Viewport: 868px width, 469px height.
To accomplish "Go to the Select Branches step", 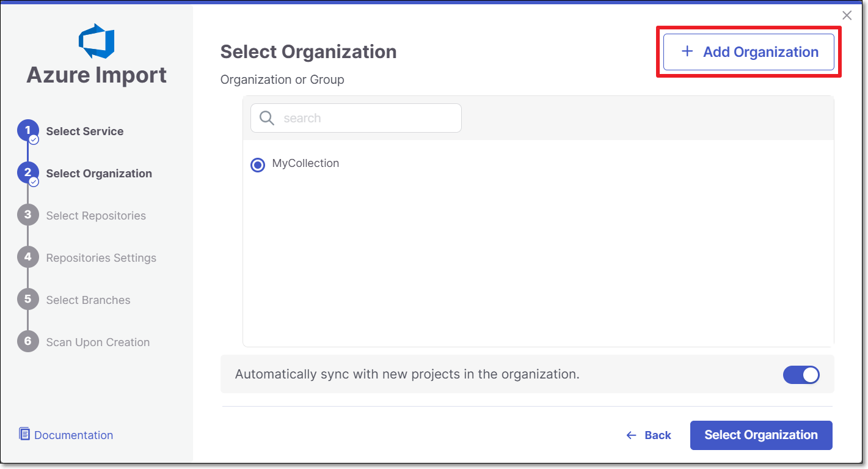I will point(88,300).
